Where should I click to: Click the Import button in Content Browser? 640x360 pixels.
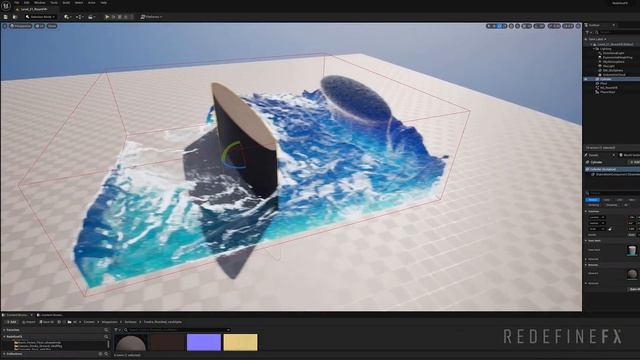tap(29, 322)
